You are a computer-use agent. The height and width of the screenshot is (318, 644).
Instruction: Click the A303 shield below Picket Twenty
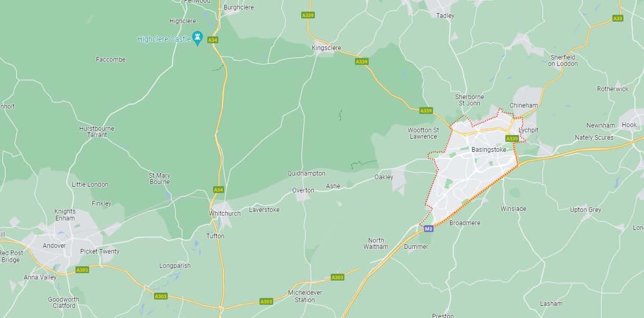point(82,269)
